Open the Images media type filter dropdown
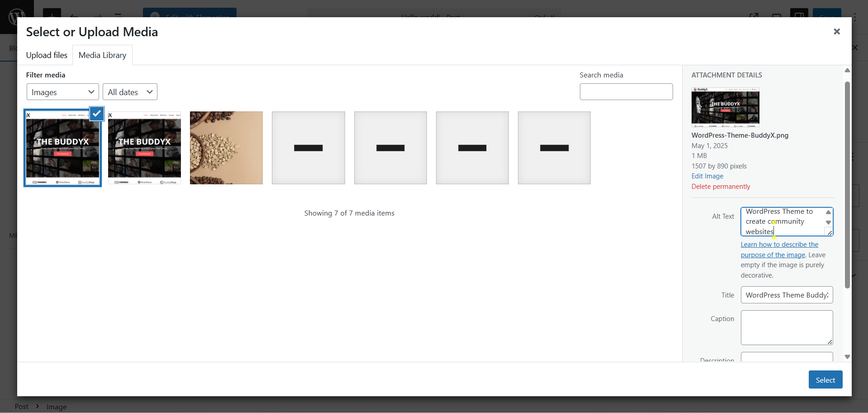The height and width of the screenshot is (413, 868). 63,92
